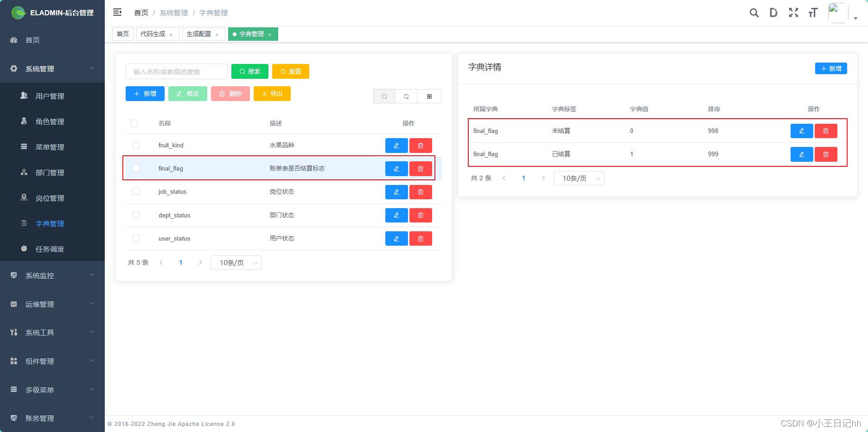The height and width of the screenshot is (432, 868).
Task: Delete the dept_status dictionary row
Action: click(421, 215)
